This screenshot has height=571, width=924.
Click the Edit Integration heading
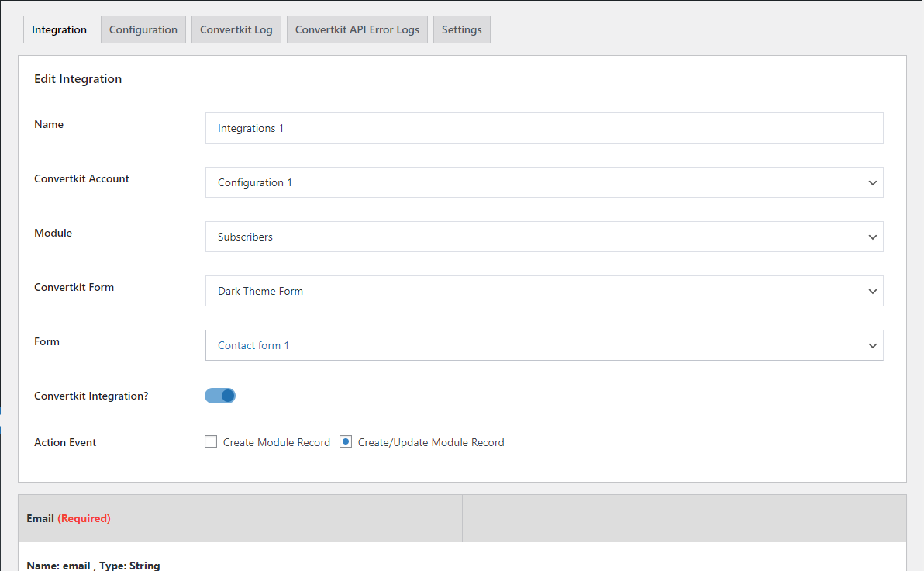pos(78,79)
